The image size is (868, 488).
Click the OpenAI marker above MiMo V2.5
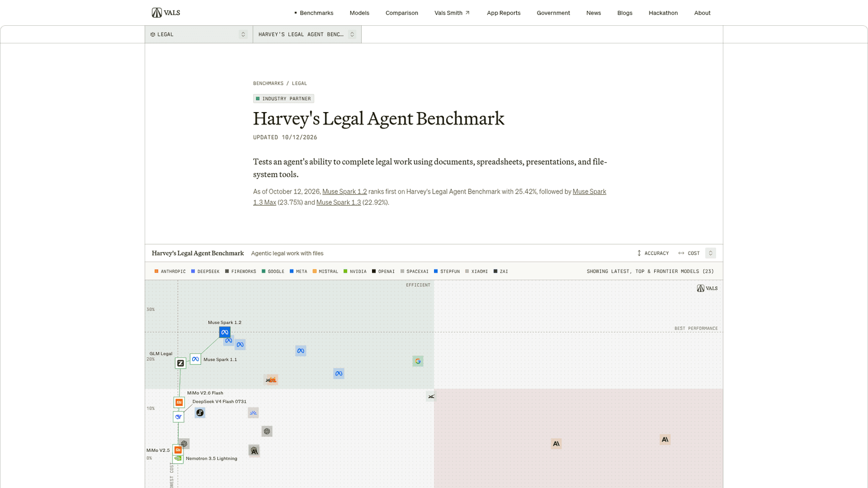[184, 444]
